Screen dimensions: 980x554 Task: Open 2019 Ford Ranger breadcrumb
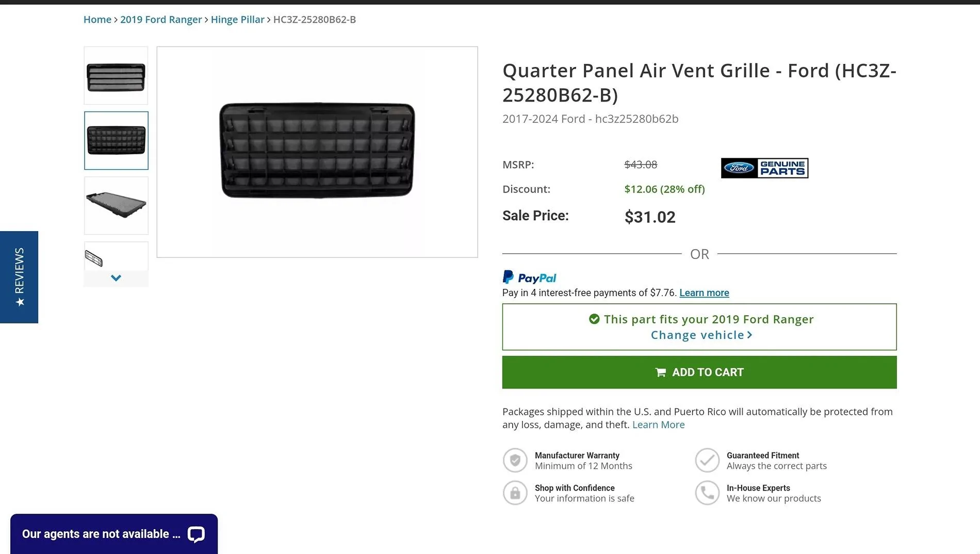click(161, 20)
